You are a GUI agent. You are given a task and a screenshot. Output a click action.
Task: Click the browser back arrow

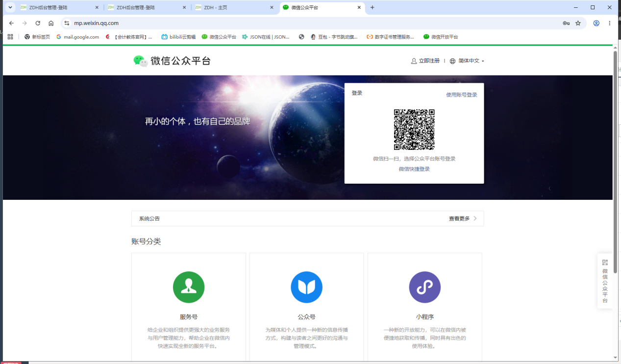pos(11,23)
